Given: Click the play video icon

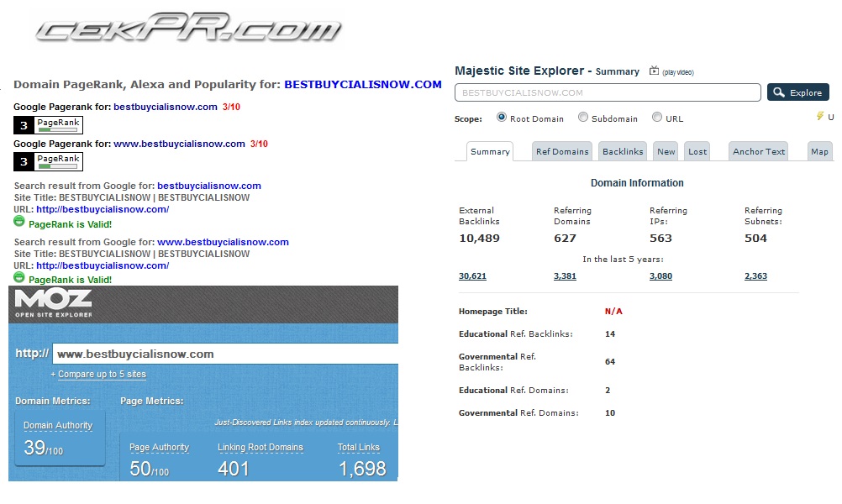Looking at the screenshot, I should coord(654,71).
